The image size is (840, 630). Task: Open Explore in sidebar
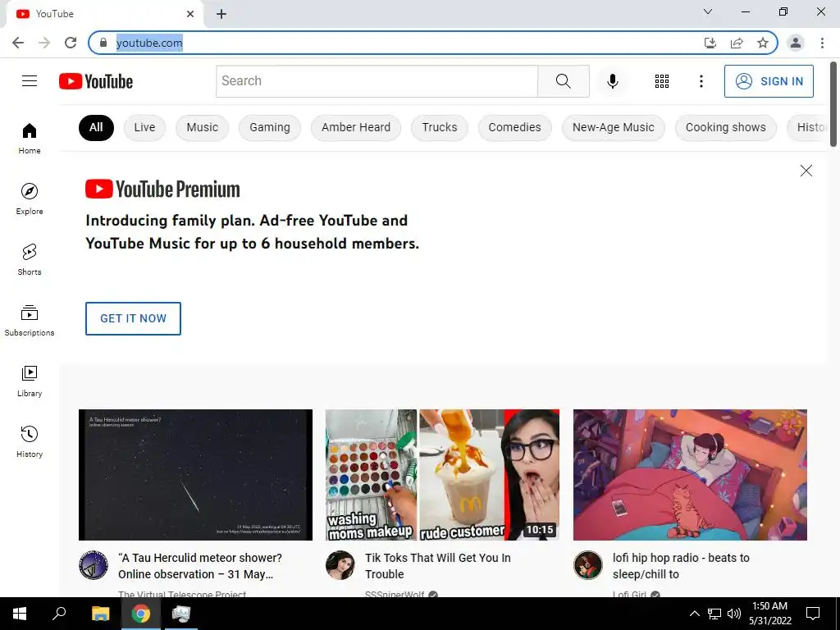(30, 199)
